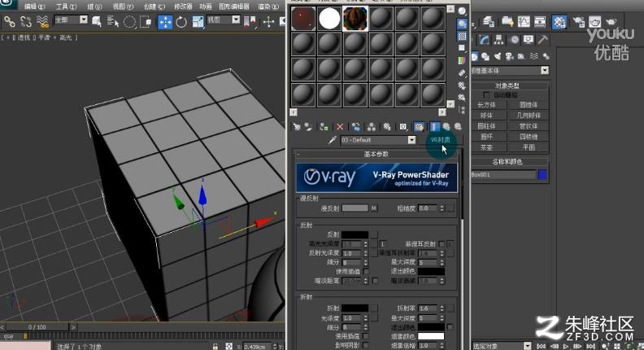Click Put Material to Scene icon

(x=308, y=127)
